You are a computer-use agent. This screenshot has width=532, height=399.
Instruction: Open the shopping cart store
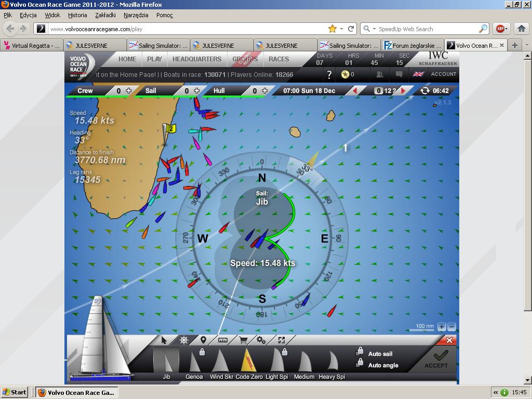click(243, 340)
